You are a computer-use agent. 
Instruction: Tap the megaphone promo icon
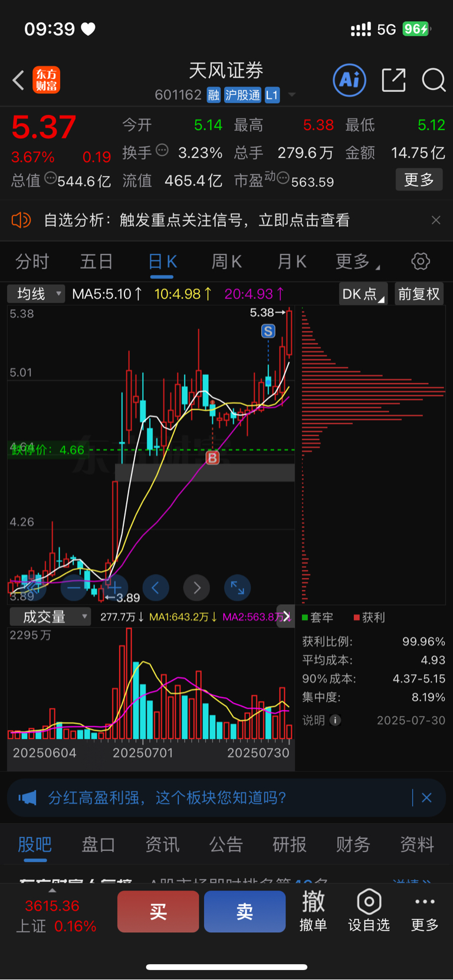27,798
